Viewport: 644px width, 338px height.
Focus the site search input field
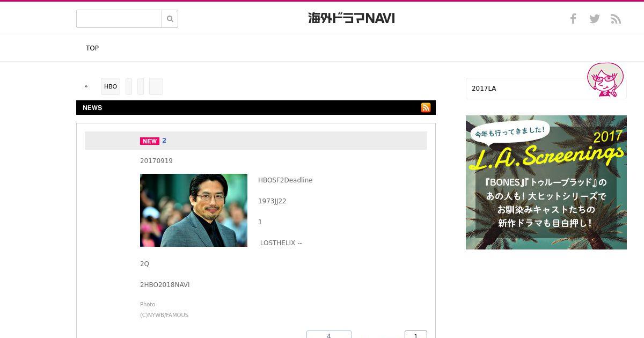click(x=119, y=19)
